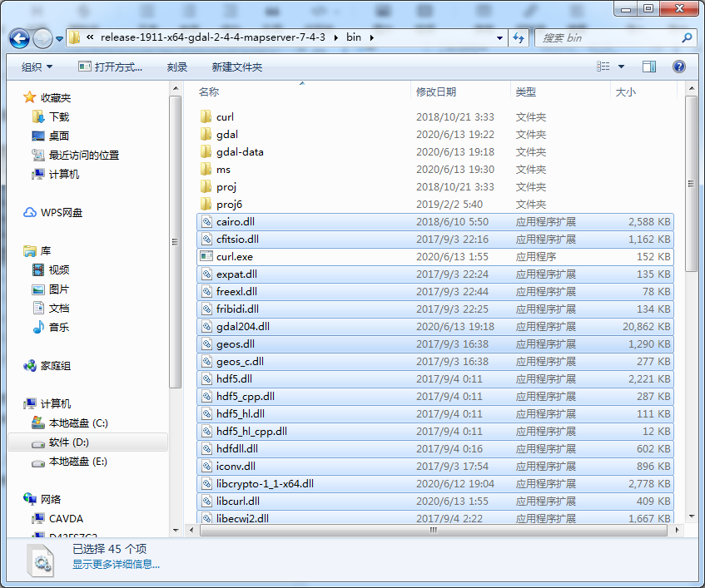Viewport: 705px width, 588px height.
Task: Select the 库 libraries icon
Action: point(30,250)
